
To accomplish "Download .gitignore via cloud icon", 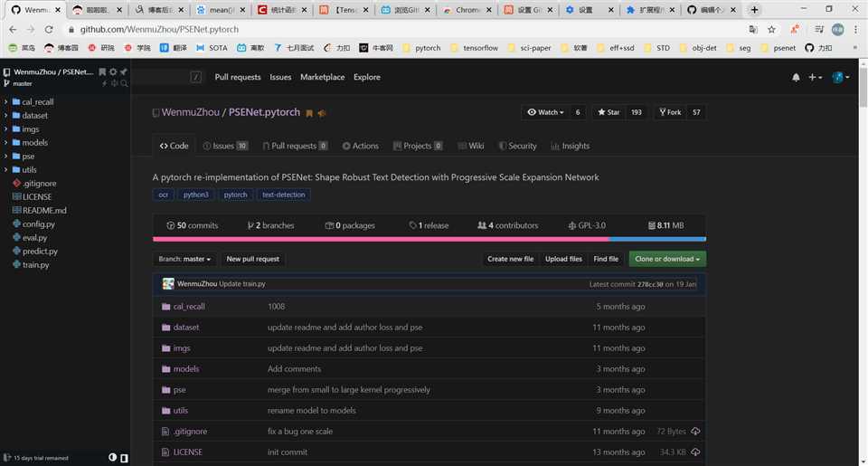I will (695, 431).
